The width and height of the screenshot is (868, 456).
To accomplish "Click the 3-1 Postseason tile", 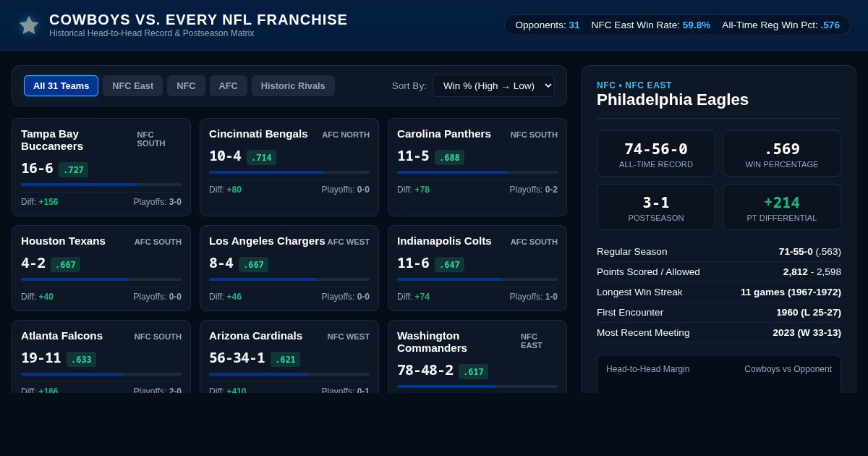I will coord(656,207).
